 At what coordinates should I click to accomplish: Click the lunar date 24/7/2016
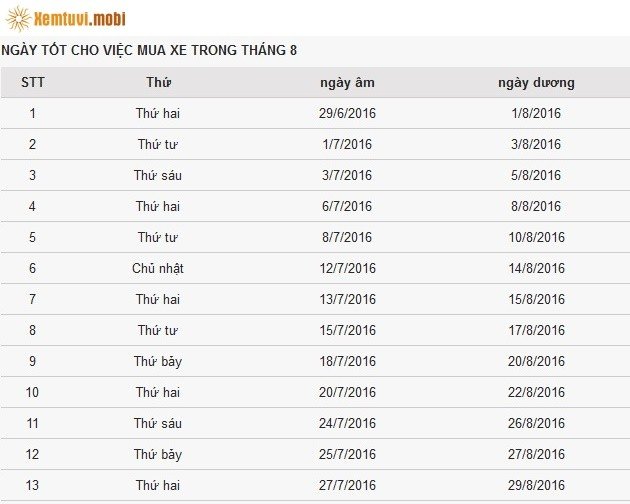pos(347,423)
